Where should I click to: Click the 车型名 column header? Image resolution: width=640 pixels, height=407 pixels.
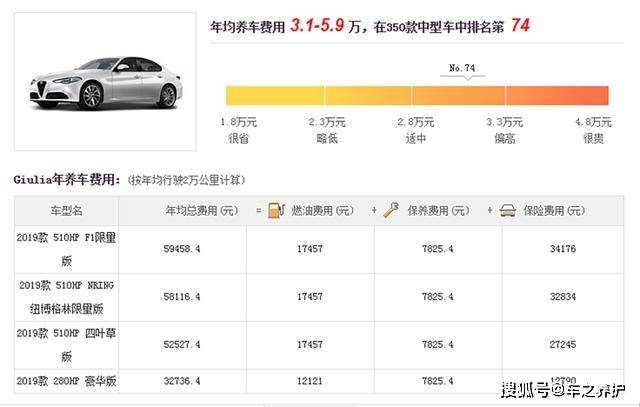pyautogui.click(x=67, y=211)
